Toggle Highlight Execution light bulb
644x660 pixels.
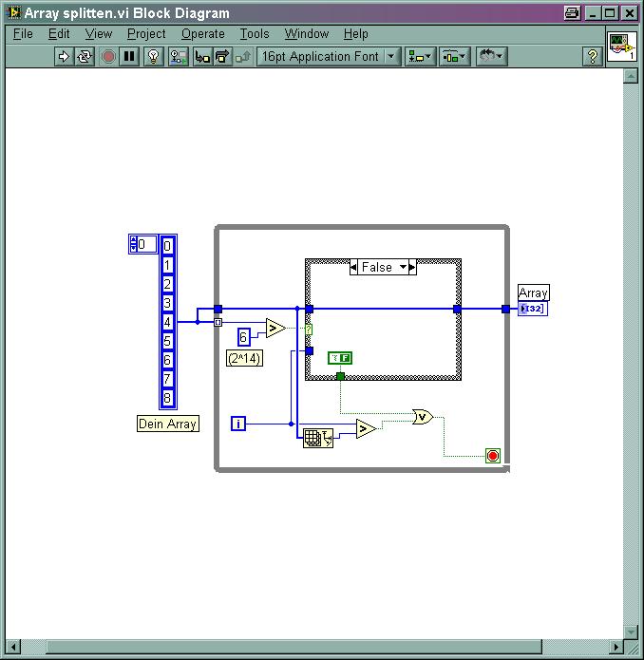154,56
